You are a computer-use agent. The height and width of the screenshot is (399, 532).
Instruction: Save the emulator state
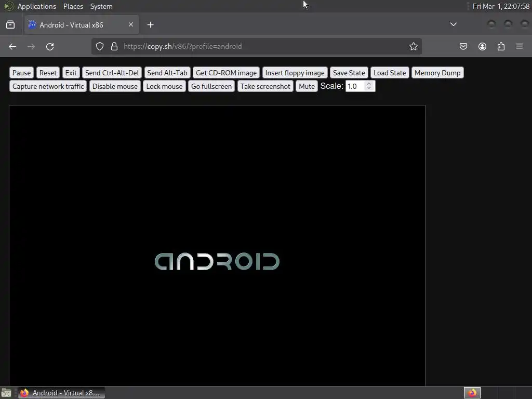[349, 73]
